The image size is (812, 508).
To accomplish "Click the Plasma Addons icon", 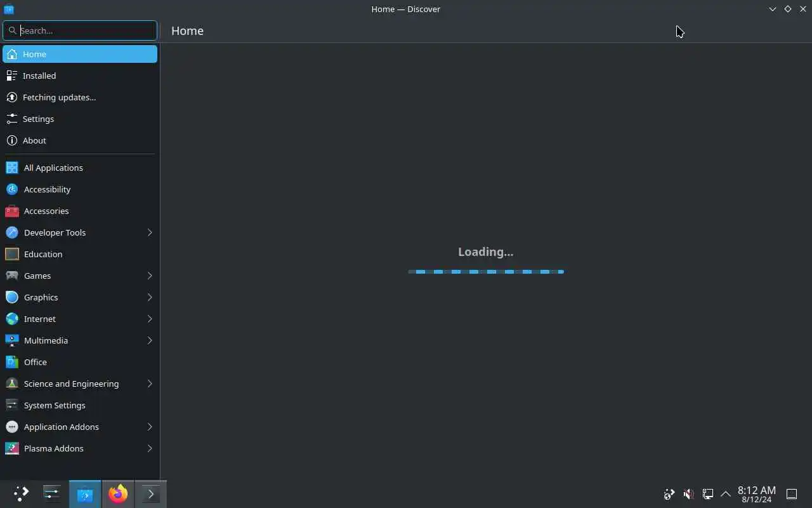I will (12, 448).
